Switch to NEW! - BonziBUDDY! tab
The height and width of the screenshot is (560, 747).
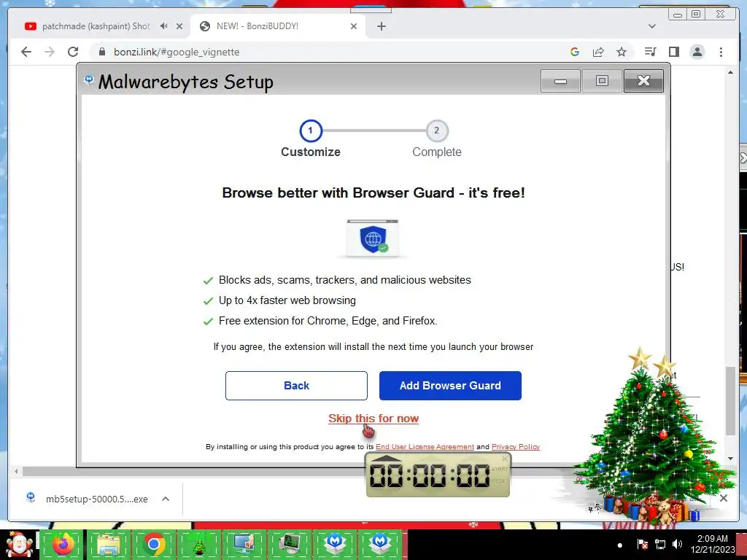coord(278,26)
